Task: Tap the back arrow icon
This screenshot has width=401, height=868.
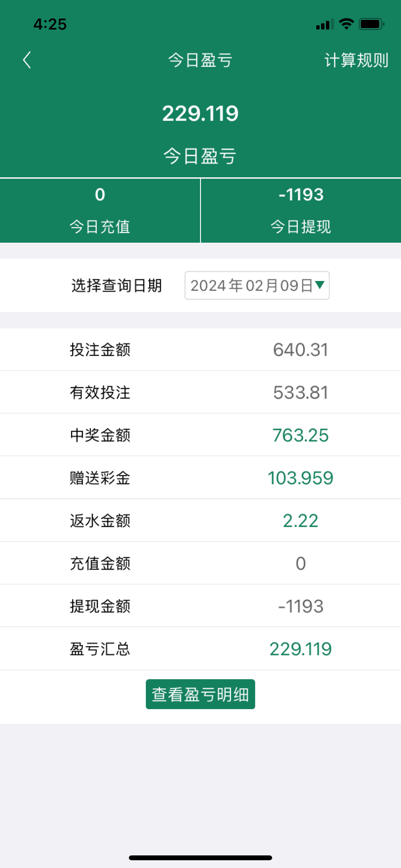Action: (27, 60)
